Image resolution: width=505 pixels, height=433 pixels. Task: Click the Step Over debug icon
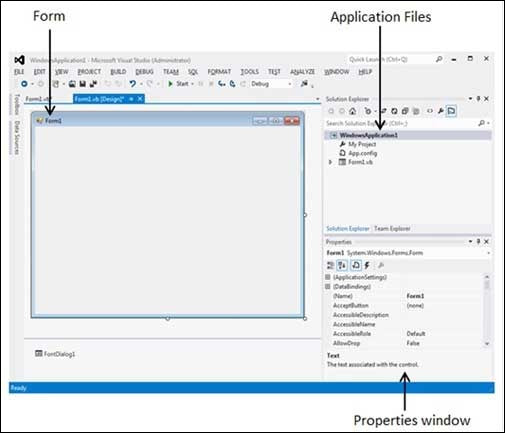(233, 84)
